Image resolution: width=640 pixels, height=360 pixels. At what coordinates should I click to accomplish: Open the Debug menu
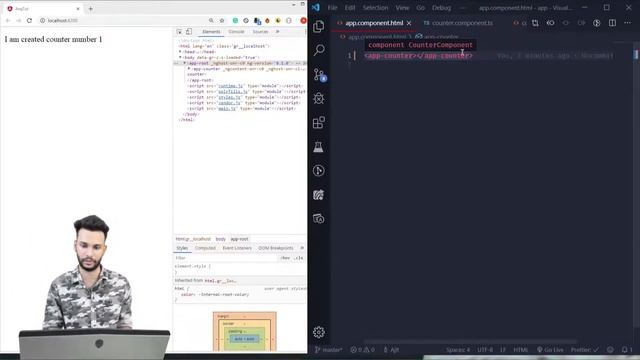[441, 8]
